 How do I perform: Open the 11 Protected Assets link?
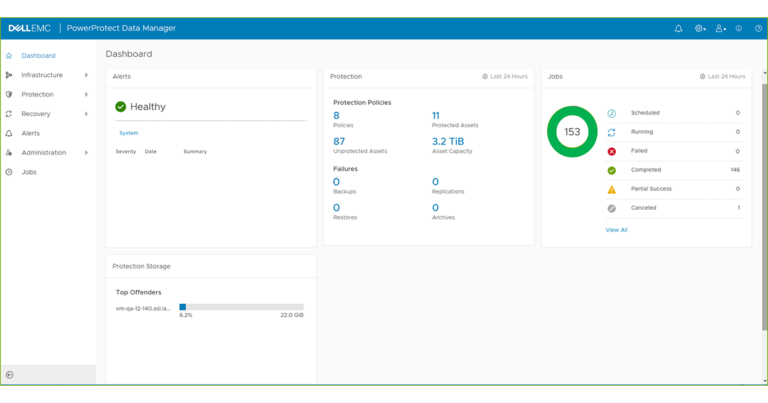(x=436, y=116)
